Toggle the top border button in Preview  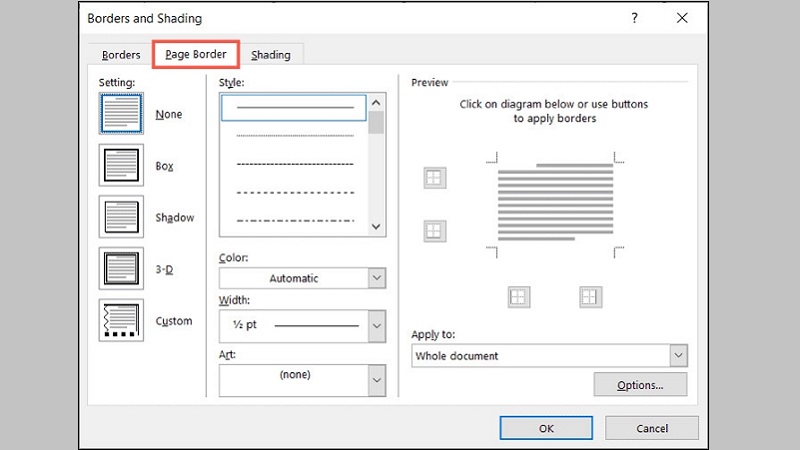pyautogui.click(x=434, y=178)
